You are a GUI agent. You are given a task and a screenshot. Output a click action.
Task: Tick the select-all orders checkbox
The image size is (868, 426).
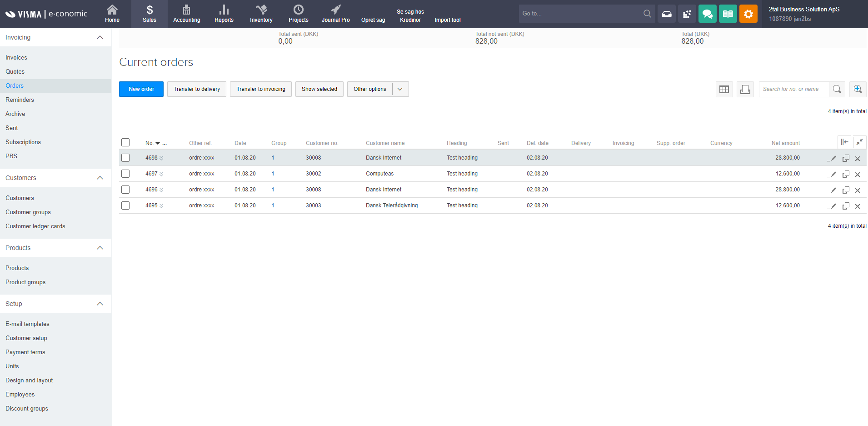click(x=125, y=142)
